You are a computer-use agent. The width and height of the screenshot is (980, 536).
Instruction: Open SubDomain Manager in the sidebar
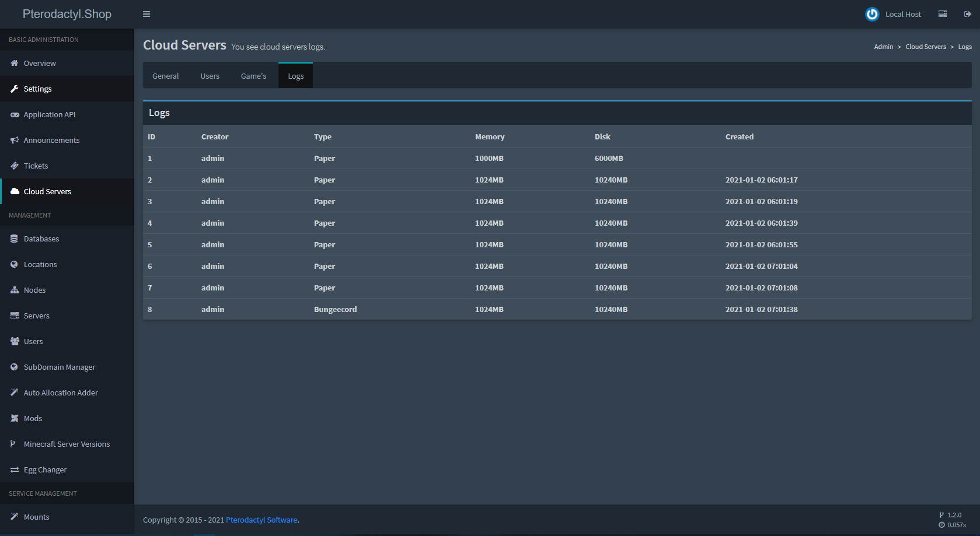[x=59, y=367]
